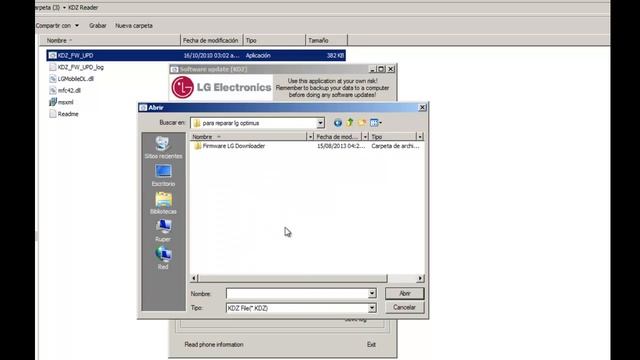640x360 pixels.
Task: Open the Compartir con dropdown in Explorer
Action: 57,26
